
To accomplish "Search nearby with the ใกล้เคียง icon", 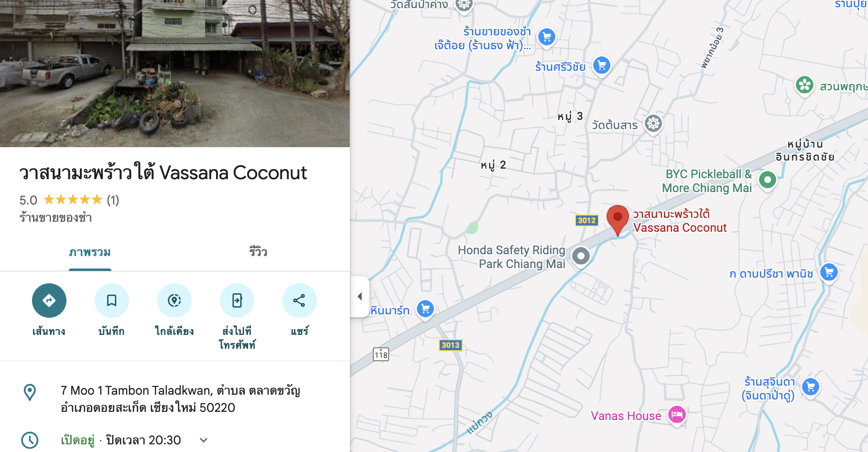I will (x=174, y=301).
